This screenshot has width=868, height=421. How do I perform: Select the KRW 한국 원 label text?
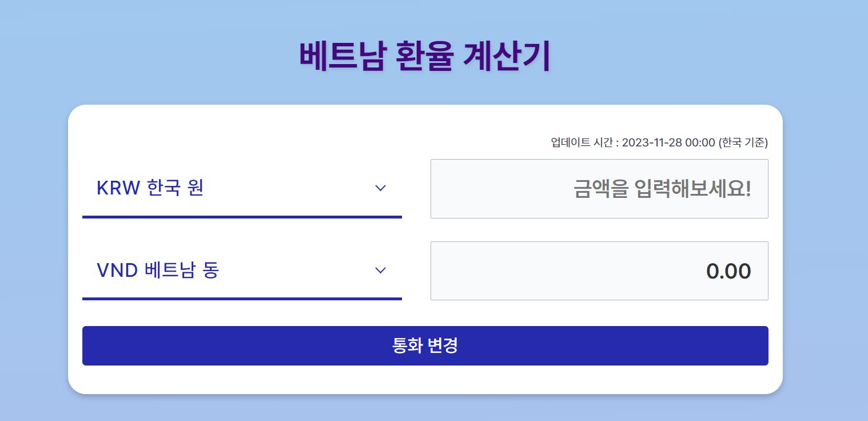tap(150, 188)
